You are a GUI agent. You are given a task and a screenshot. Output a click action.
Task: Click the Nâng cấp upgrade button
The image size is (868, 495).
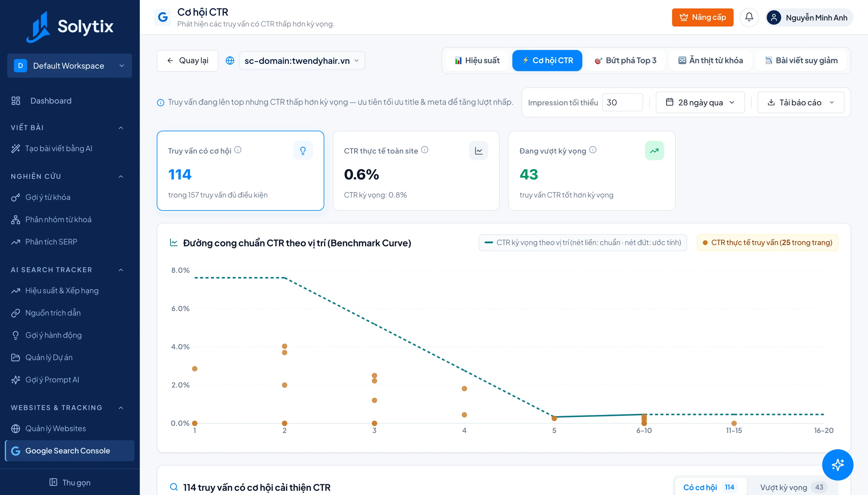click(x=703, y=17)
